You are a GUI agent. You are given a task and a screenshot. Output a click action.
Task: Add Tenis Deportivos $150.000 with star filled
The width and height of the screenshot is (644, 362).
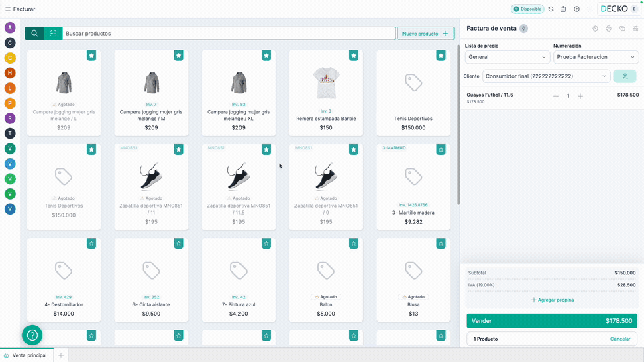tap(413, 93)
